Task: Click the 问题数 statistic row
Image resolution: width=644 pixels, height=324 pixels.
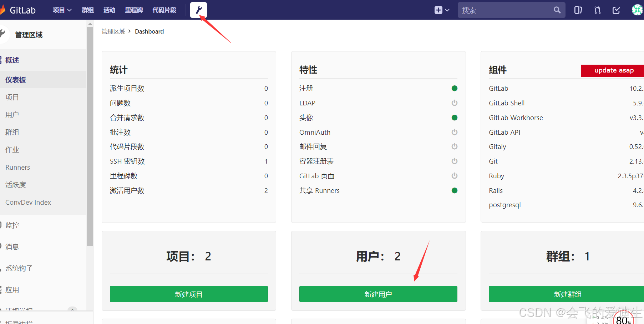Action: (189, 103)
